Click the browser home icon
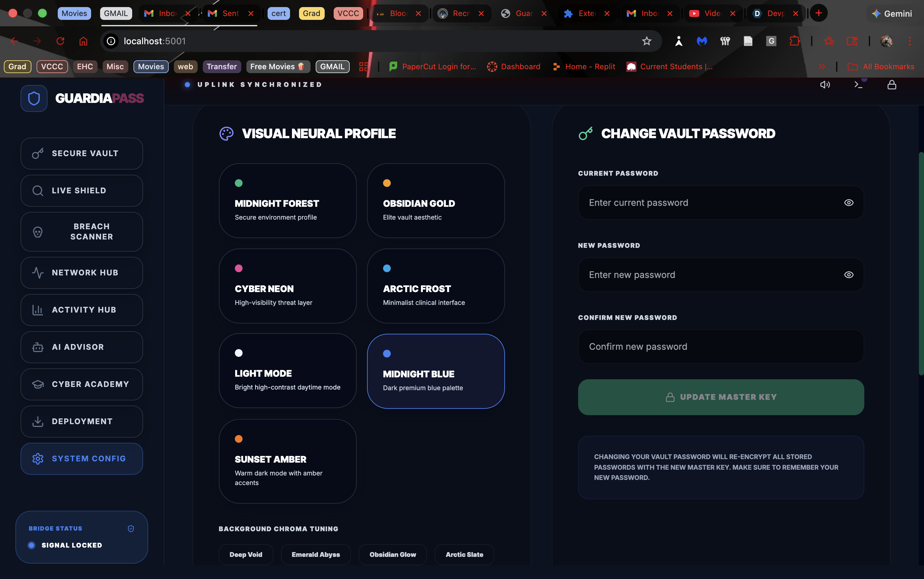924x579 pixels. pos(83,41)
